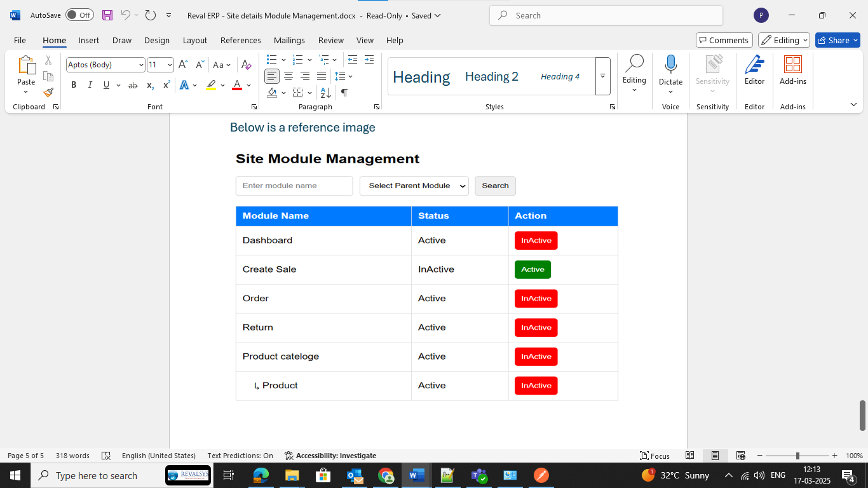This screenshot has width=868, height=488.
Task: Open the font name dropdown
Action: [141, 65]
